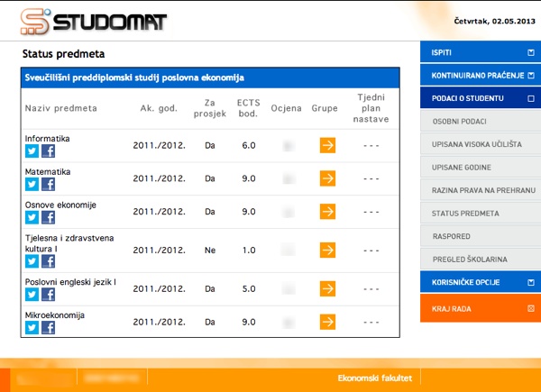The width and height of the screenshot is (541, 392).
Task: Share Matematika on Facebook
Action: 49,185
